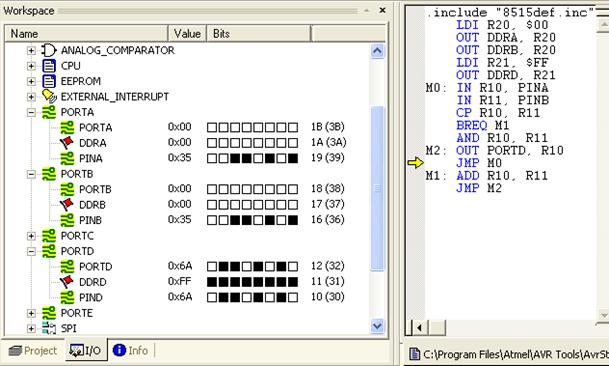Screen dimensions: 609x366
Task: Toggle the leftmost (bit 7) box of PORTD register
Action: point(212,266)
